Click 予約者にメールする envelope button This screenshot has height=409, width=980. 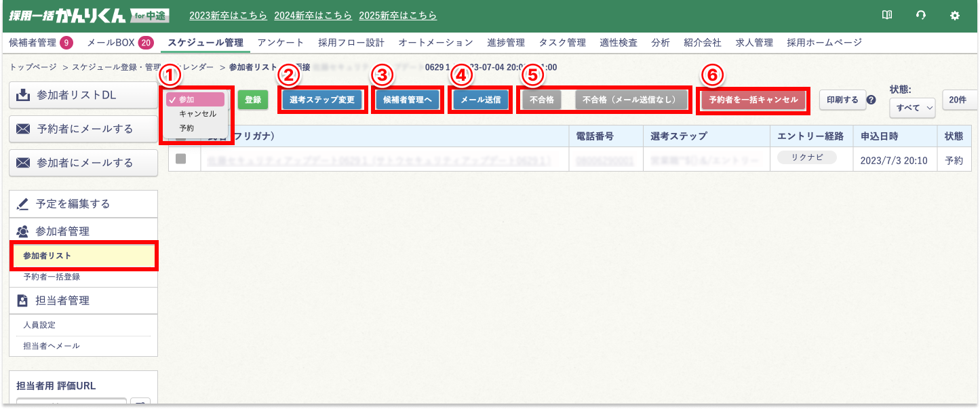[x=84, y=129]
